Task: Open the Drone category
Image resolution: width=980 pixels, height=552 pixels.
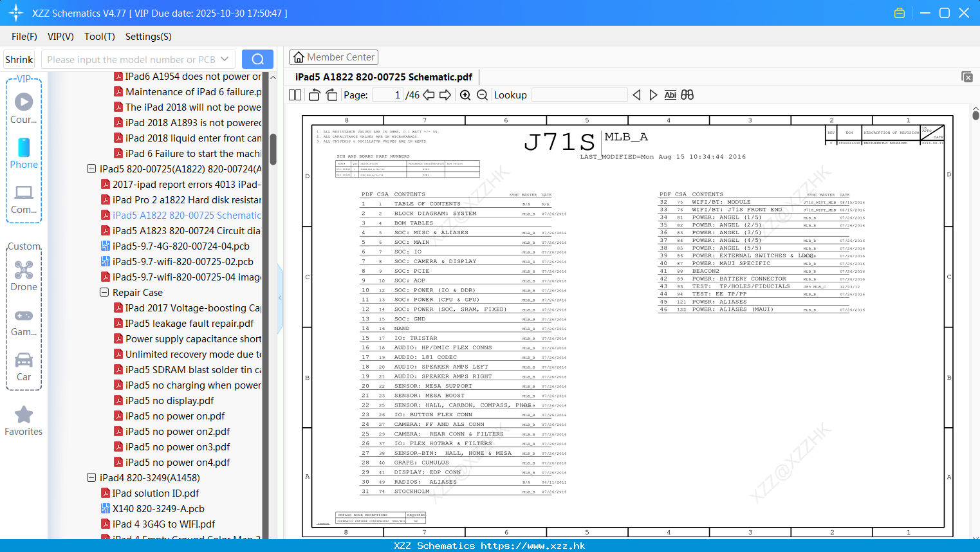Action: pos(24,276)
